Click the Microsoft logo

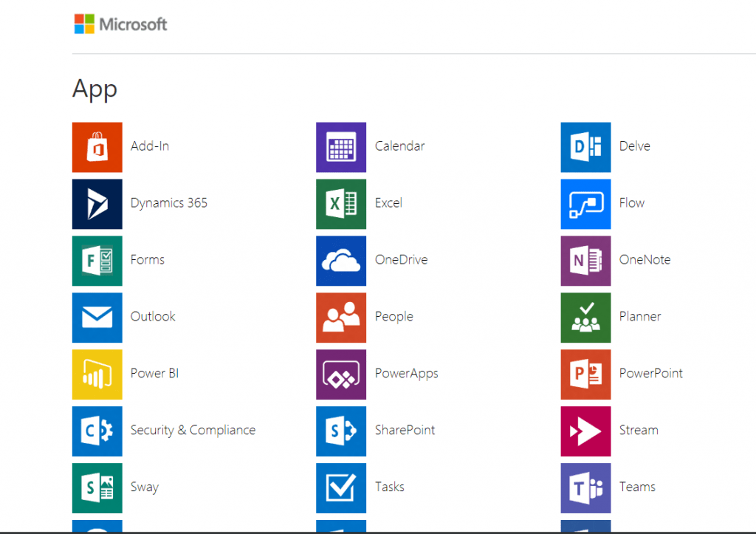pyautogui.click(x=120, y=24)
